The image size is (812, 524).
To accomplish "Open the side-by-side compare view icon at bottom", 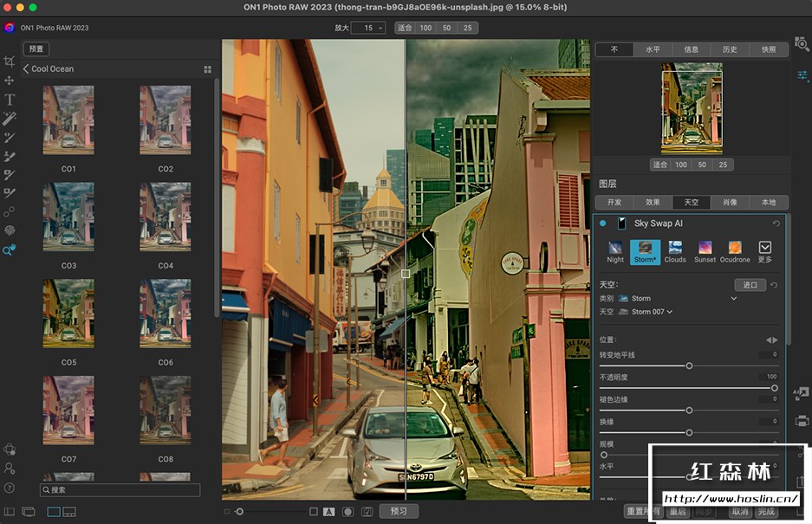I will [10, 512].
